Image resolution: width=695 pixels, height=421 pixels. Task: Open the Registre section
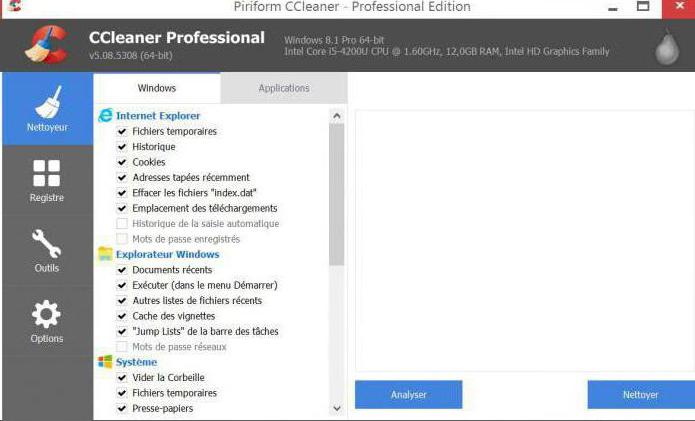coord(47,181)
